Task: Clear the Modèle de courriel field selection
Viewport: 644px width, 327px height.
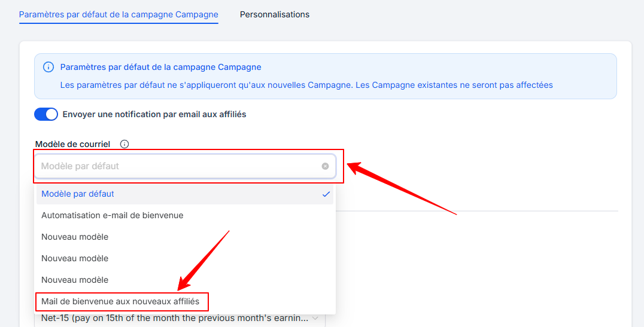Action: pos(325,166)
